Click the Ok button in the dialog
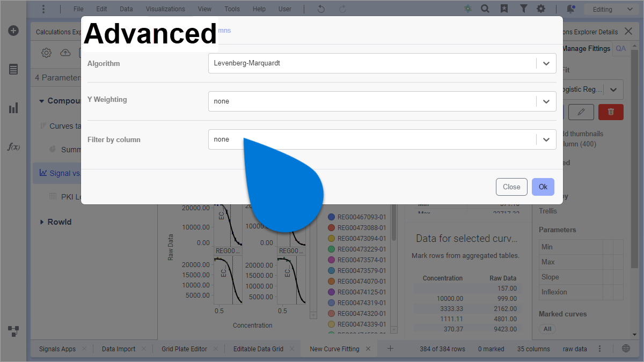 543,187
